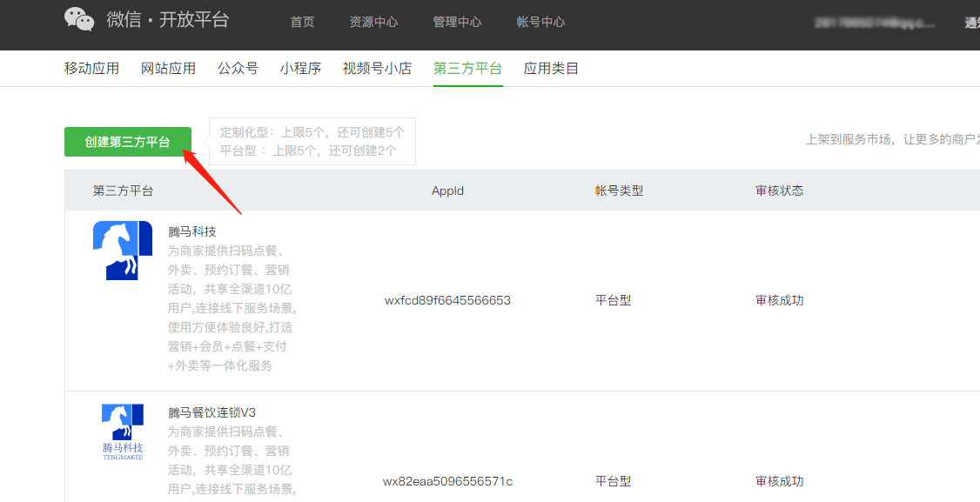Click 定制化型 quota hint text
The width and height of the screenshot is (980, 502).
pos(312,132)
